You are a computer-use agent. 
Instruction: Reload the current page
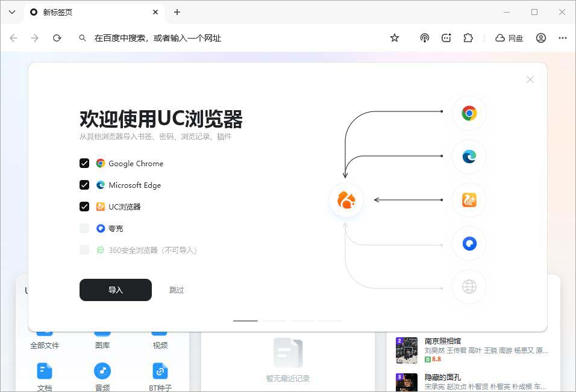[57, 38]
